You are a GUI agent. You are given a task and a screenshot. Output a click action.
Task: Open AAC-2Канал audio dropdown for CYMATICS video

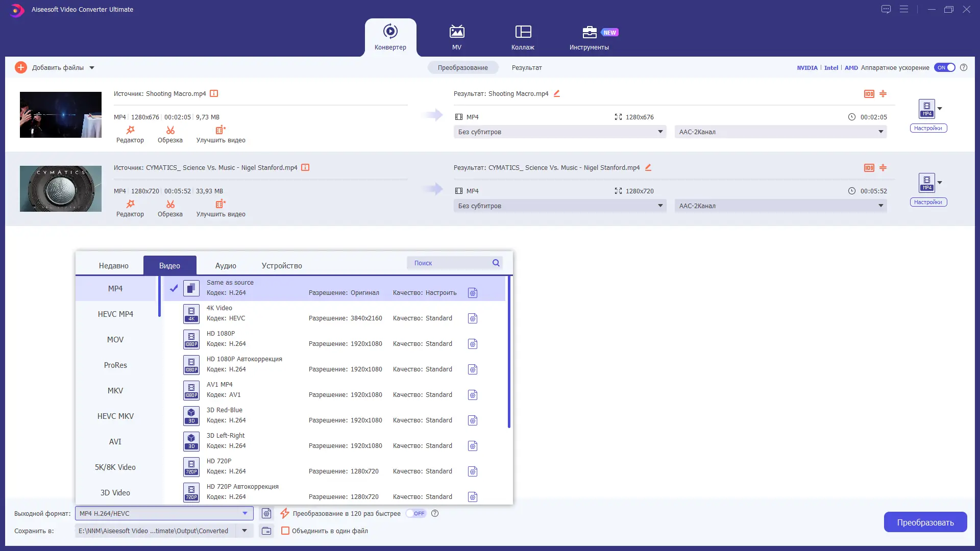click(780, 206)
